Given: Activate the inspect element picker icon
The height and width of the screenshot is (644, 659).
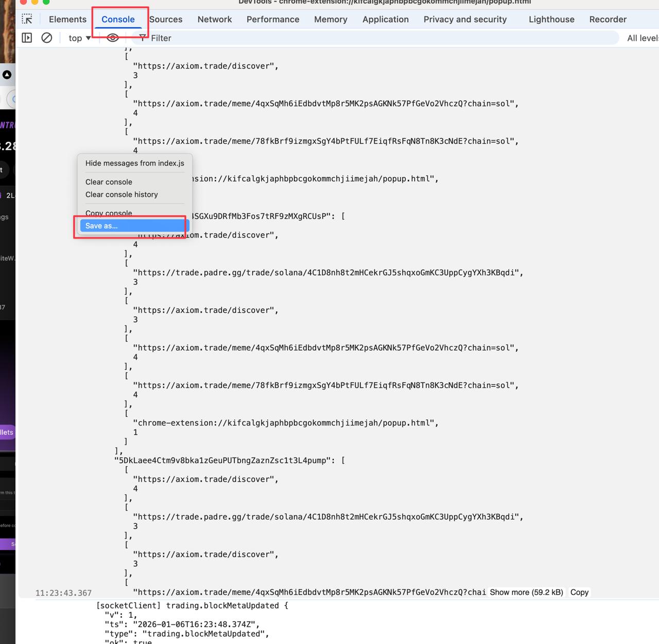Looking at the screenshot, I should [x=27, y=19].
